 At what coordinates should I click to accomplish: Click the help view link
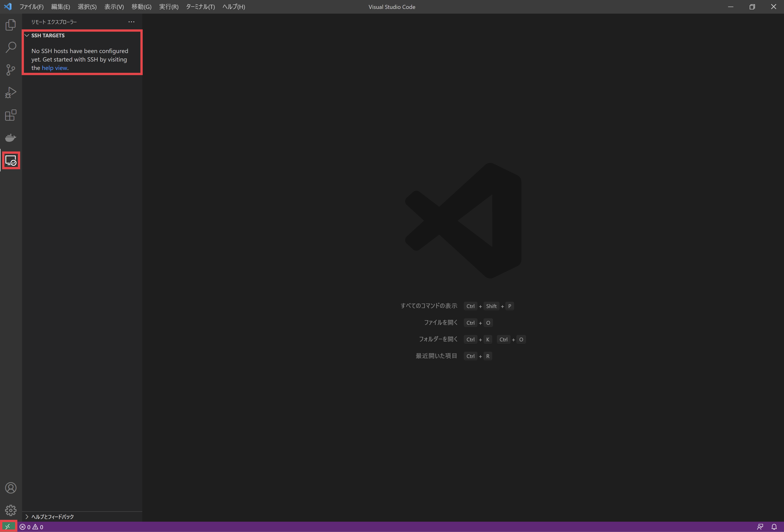pyautogui.click(x=54, y=68)
